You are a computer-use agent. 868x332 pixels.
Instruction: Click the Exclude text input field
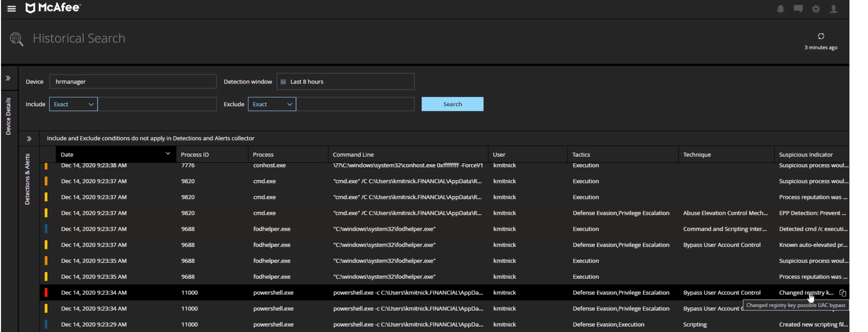tap(355, 104)
